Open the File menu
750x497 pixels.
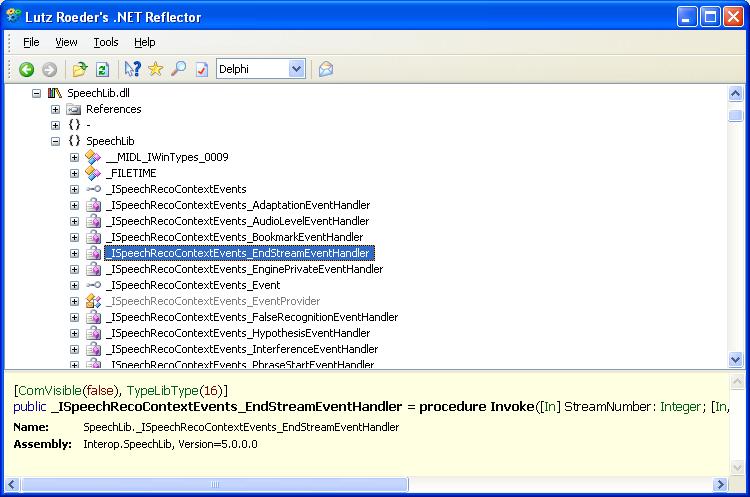[x=31, y=42]
